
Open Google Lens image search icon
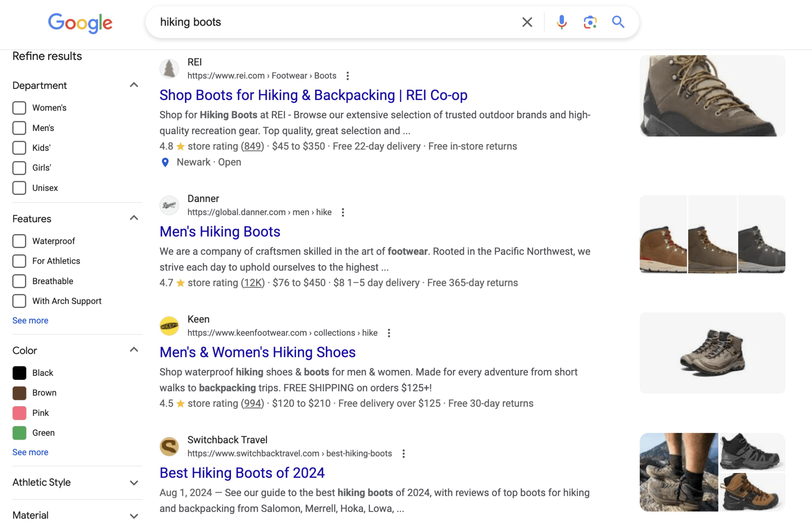click(x=590, y=22)
